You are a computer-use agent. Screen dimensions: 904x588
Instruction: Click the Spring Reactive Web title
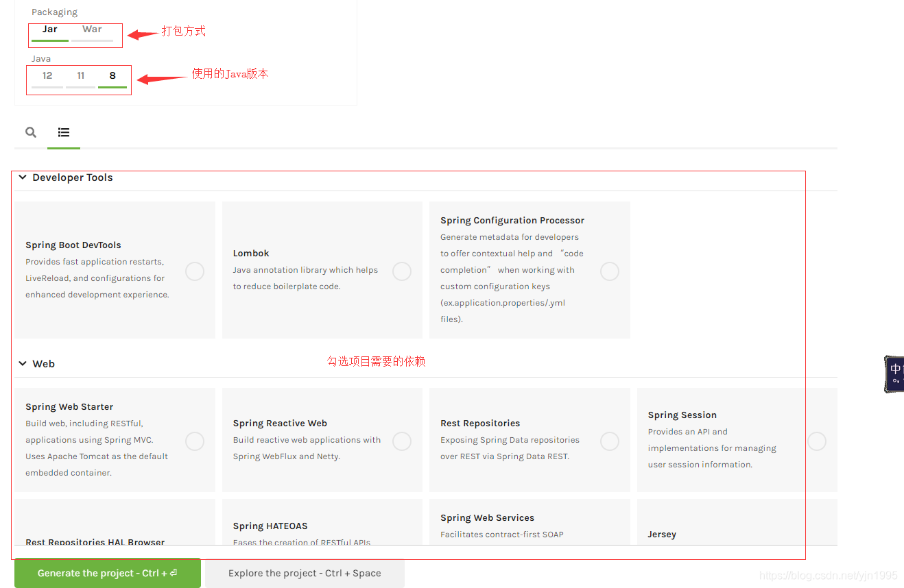pos(280,424)
